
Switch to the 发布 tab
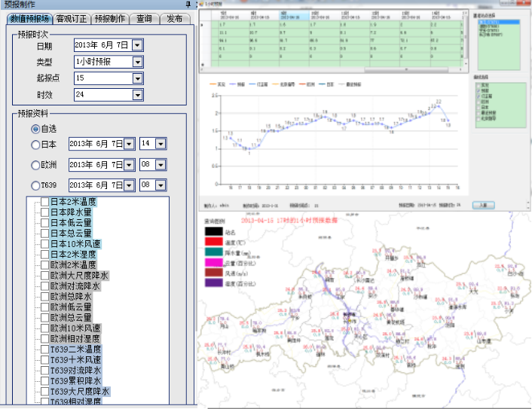pyautogui.click(x=175, y=19)
